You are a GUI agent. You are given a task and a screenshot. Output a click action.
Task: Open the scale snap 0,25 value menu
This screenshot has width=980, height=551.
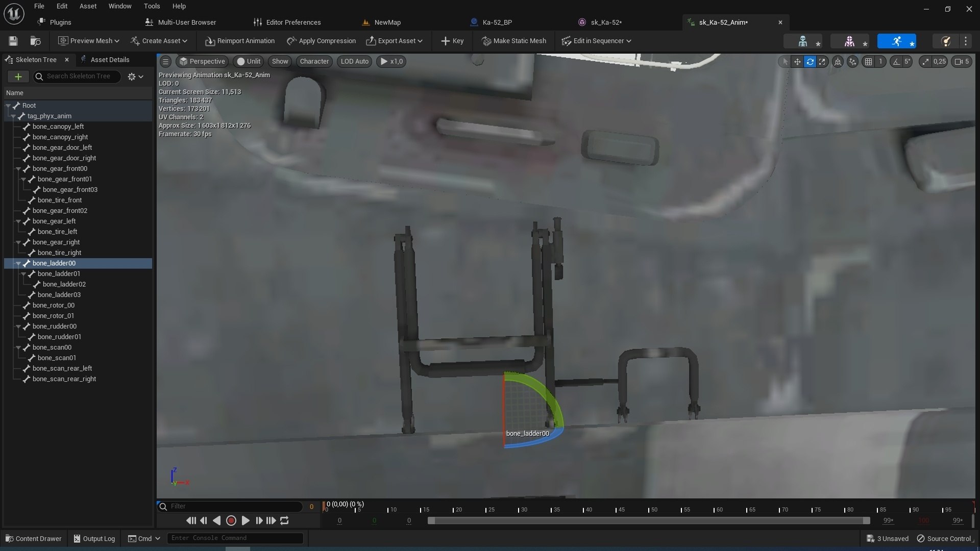coord(940,62)
